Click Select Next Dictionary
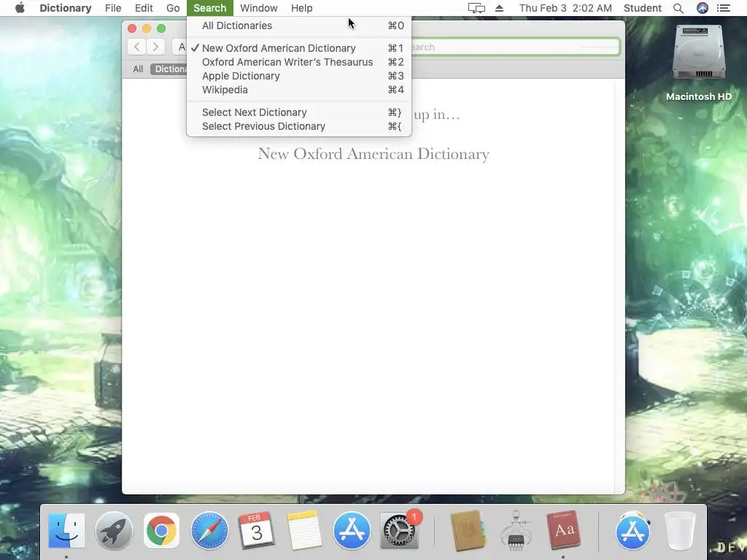Screen dimensions: 747x560 coord(298,112)
